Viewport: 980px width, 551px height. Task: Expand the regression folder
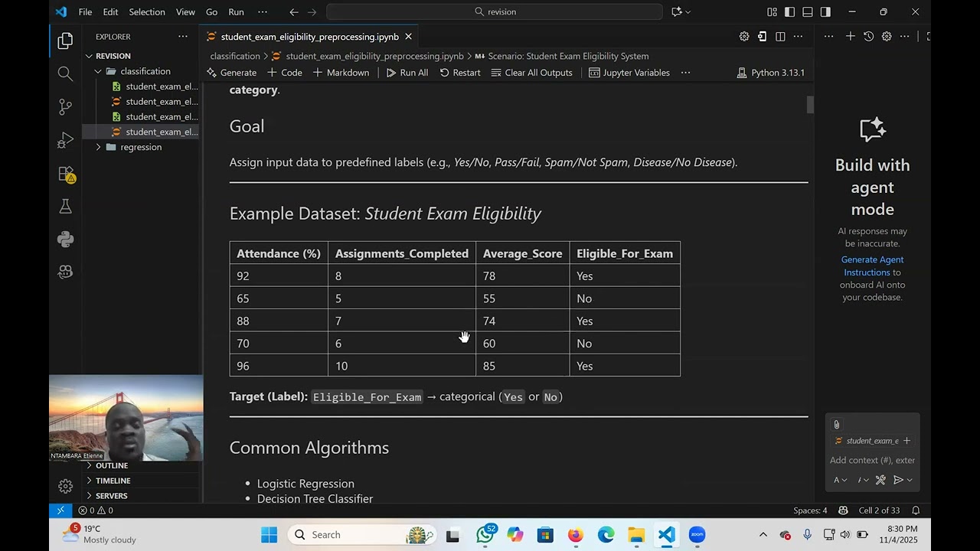[x=142, y=147]
